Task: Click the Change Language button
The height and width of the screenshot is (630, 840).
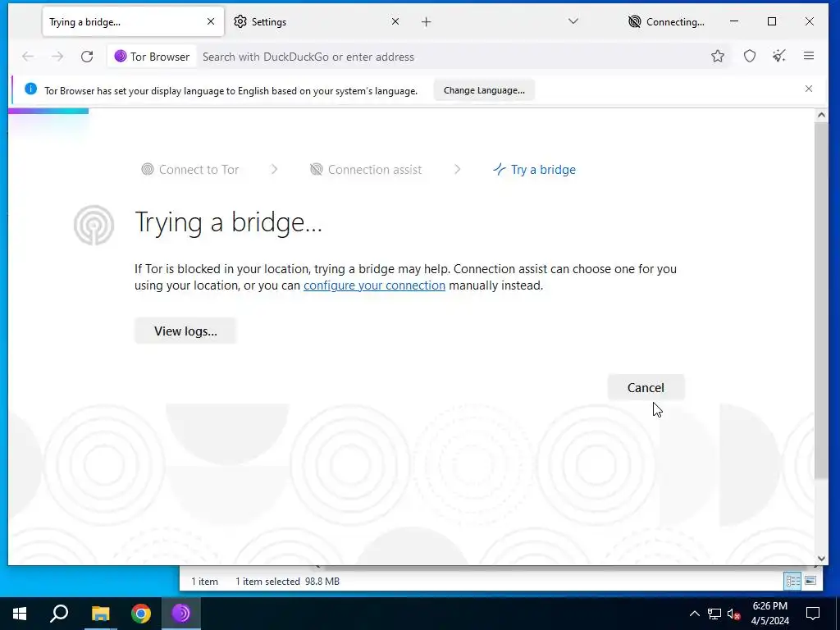Action: (x=484, y=90)
